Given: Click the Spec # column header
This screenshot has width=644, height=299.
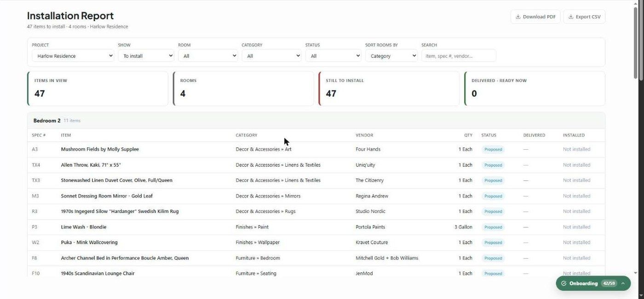Looking at the screenshot, I should [x=39, y=135].
